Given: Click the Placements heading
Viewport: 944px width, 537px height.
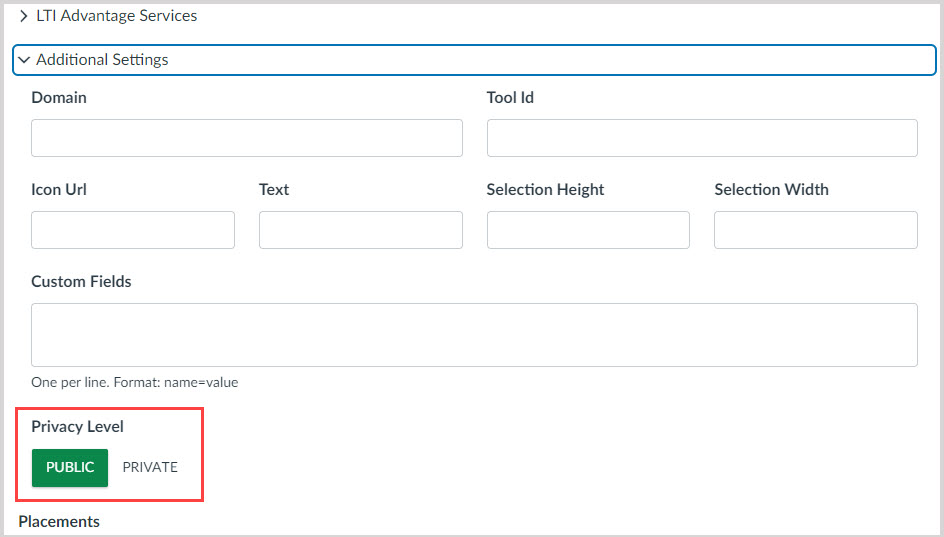Looking at the screenshot, I should 59,522.
